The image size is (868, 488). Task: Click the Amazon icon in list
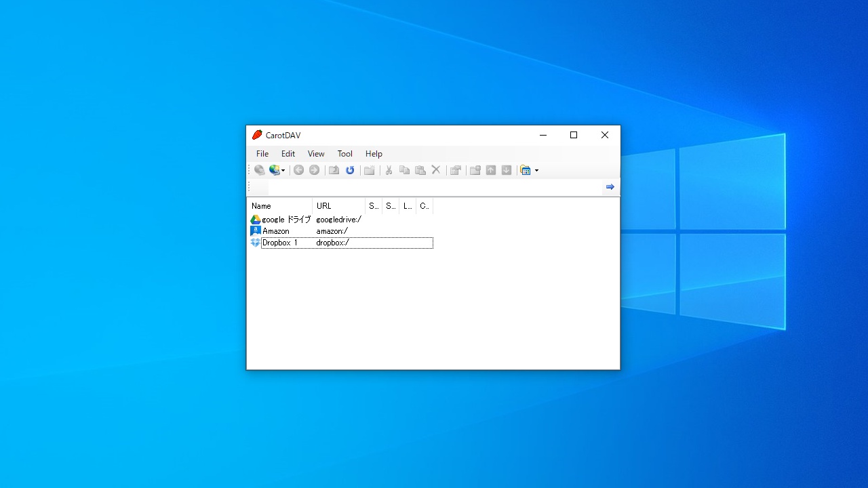[256, 231]
